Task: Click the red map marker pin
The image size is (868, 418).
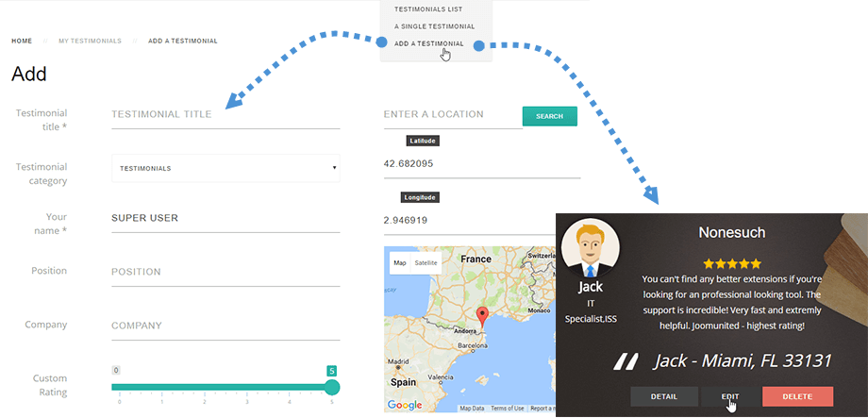Action: (481, 315)
